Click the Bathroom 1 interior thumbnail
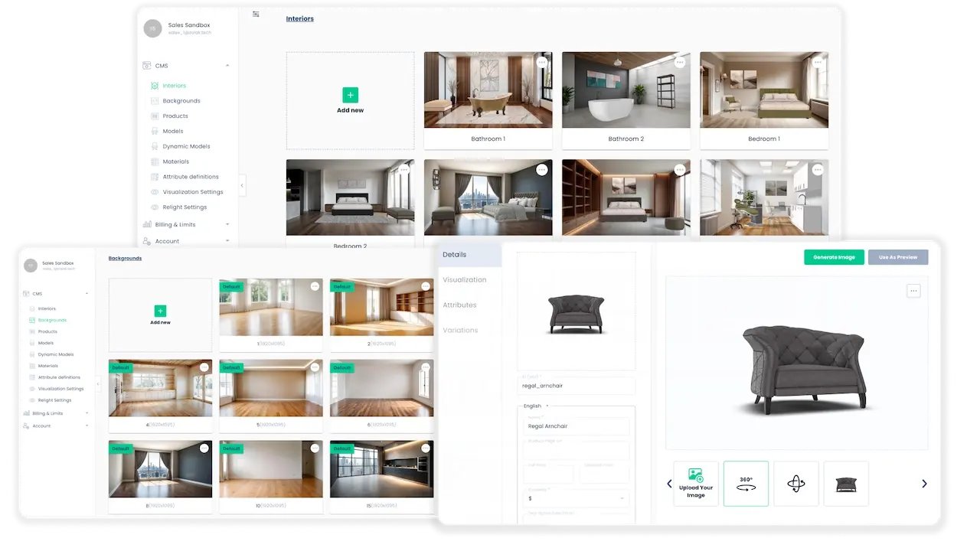This screenshot has width=980, height=551. click(x=488, y=90)
